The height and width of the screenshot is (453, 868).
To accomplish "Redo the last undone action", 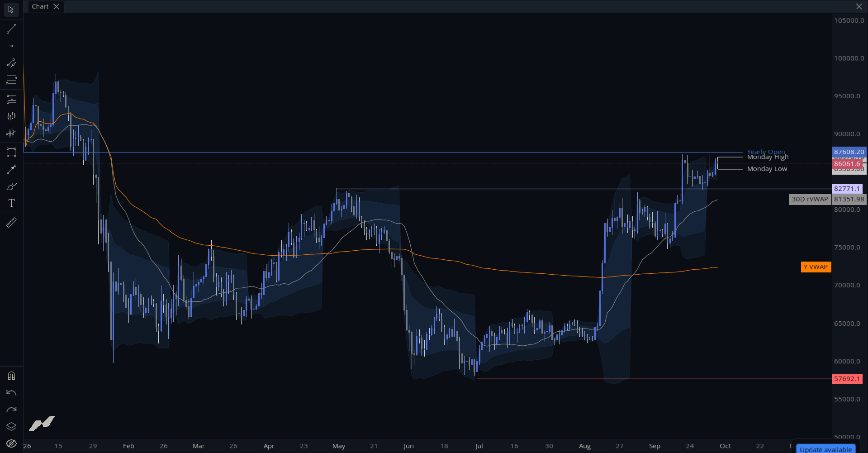I will click(11, 410).
